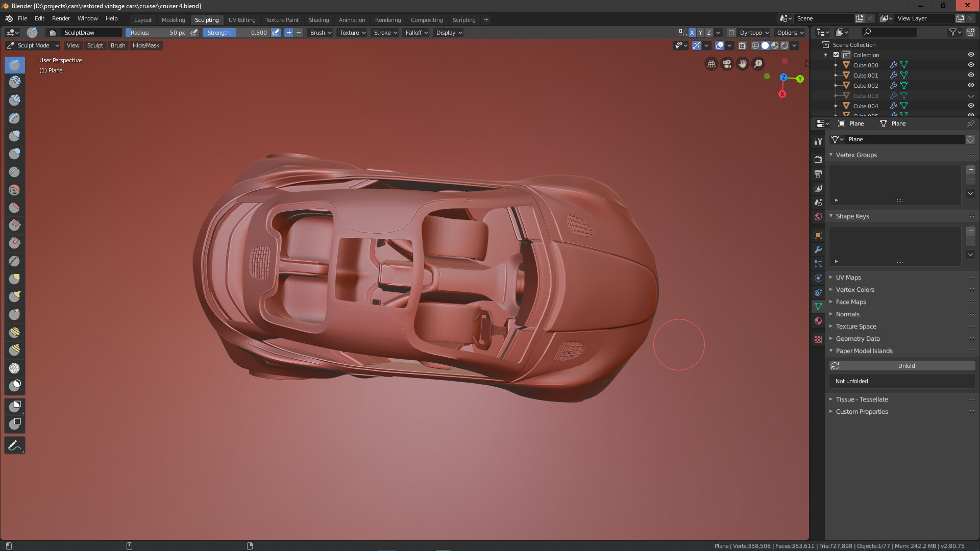
Task: Open the Options dropdown
Action: click(x=790, y=33)
